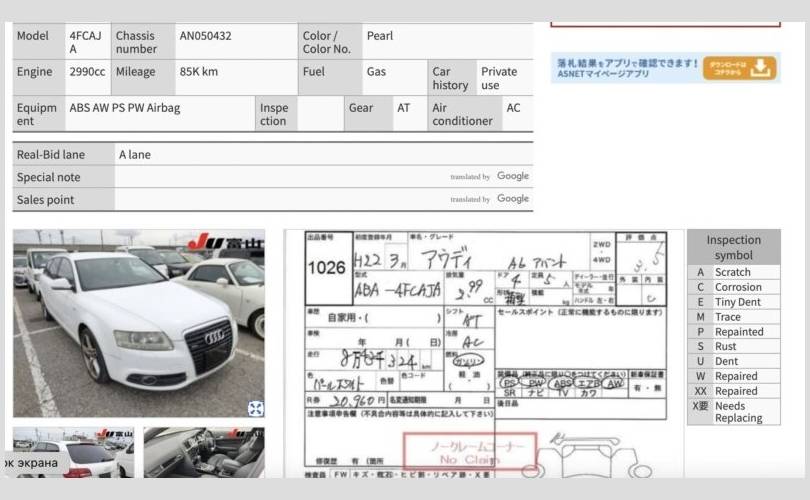Click the Rust row in the inspection symbol table
This screenshot has width=810, height=500.
[733, 346]
